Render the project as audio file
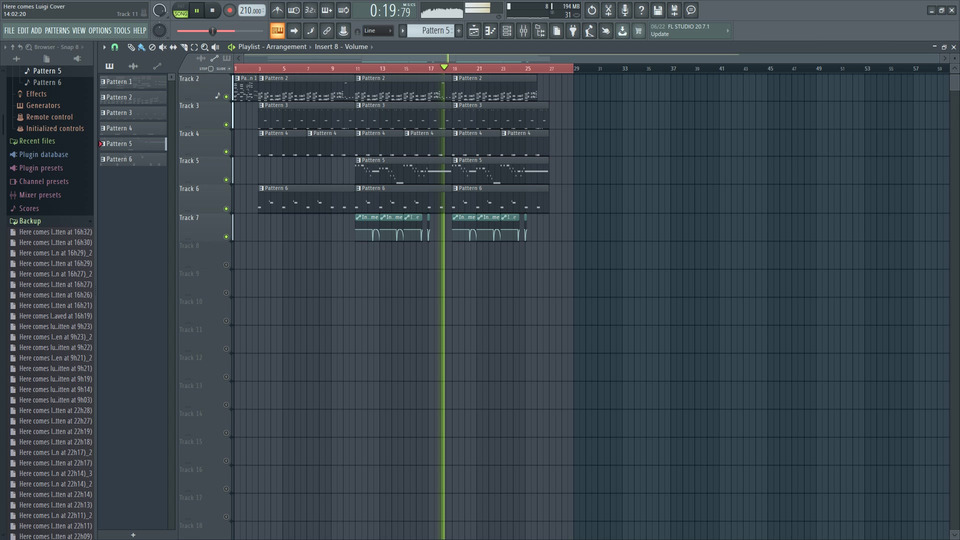The image size is (960, 540). (x=674, y=10)
